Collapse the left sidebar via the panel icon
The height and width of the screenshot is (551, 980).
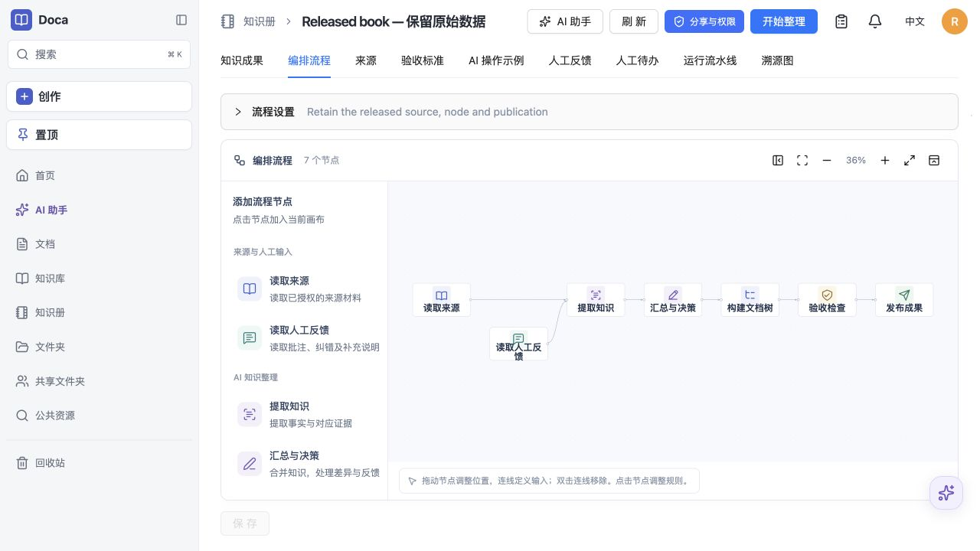[181, 20]
